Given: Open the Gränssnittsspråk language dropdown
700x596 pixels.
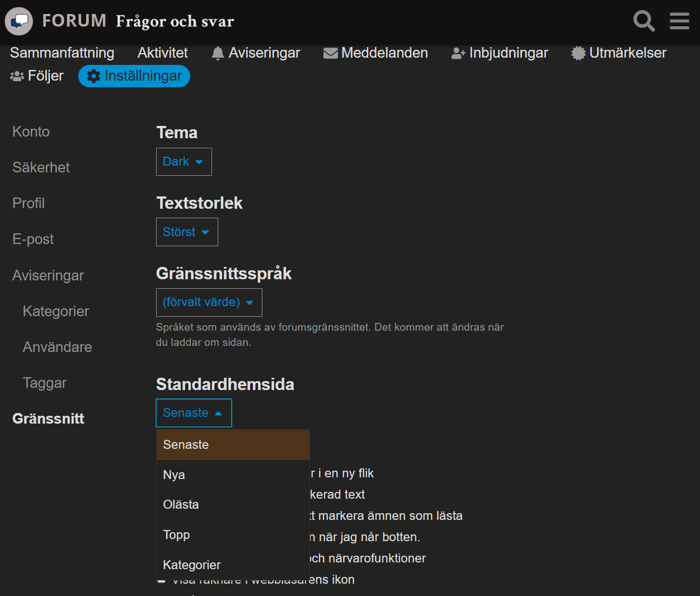Looking at the screenshot, I should (209, 302).
